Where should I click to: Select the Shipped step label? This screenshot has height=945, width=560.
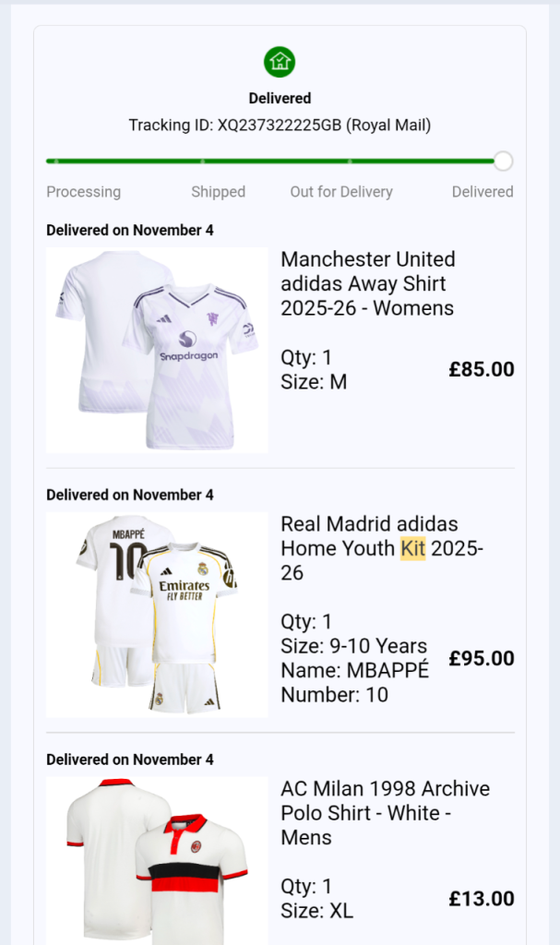click(218, 192)
